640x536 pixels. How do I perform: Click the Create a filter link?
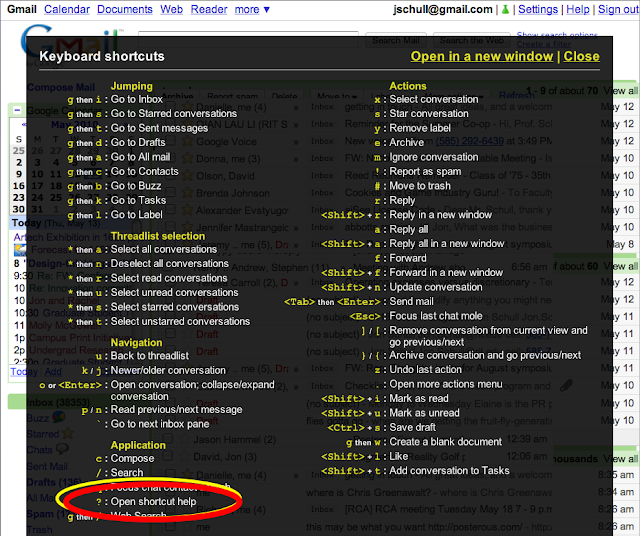tap(544, 44)
